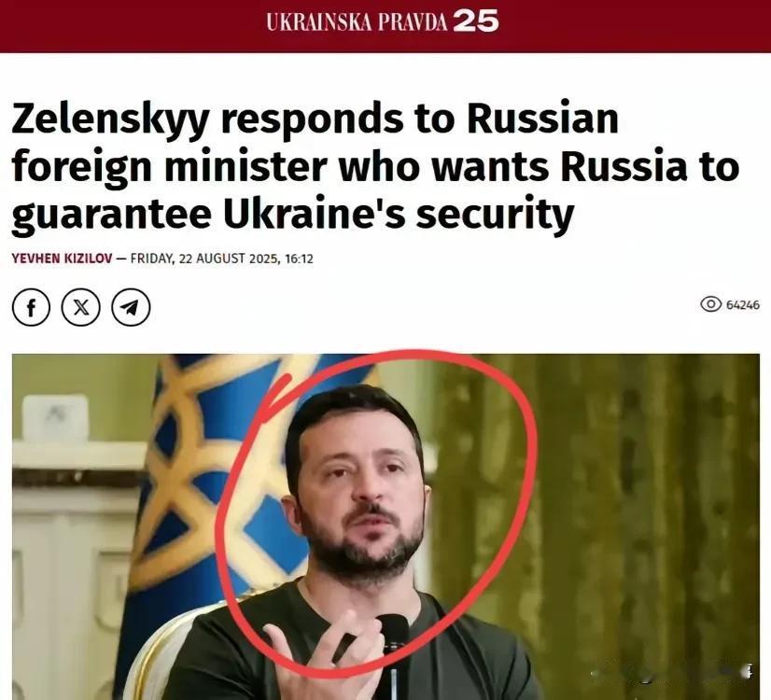The height and width of the screenshot is (700, 771).
Task: Click the date Friday, 22 August 2025
Action: coord(205,259)
